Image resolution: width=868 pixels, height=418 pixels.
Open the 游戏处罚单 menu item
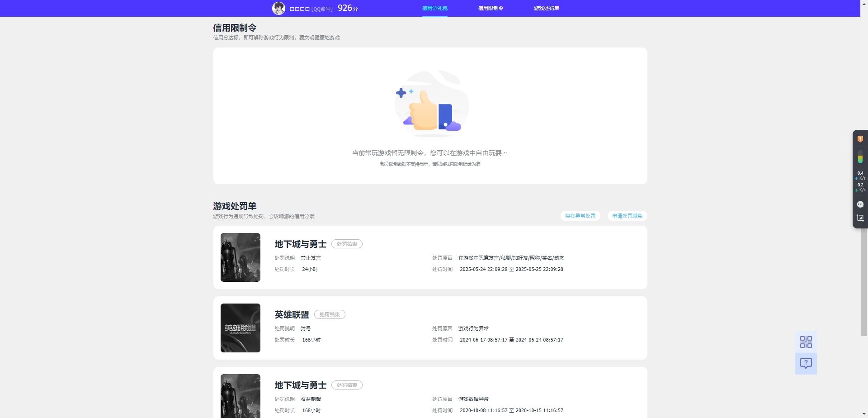[546, 8]
